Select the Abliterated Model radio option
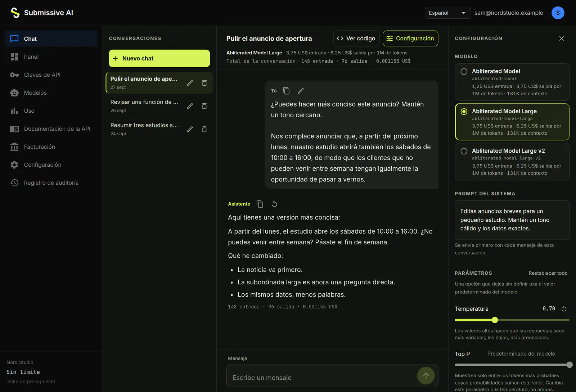Screen dimensions: 576x392 [x=464, y=72]
